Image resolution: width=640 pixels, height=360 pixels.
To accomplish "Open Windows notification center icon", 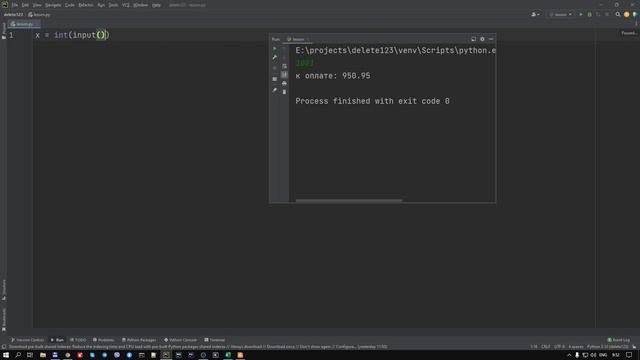I will pos(629,355).
